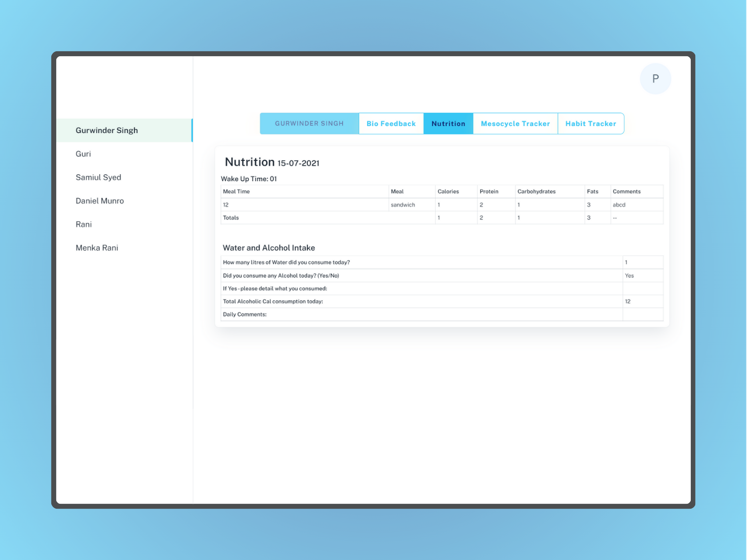Click the Meal Time column header

237,191
